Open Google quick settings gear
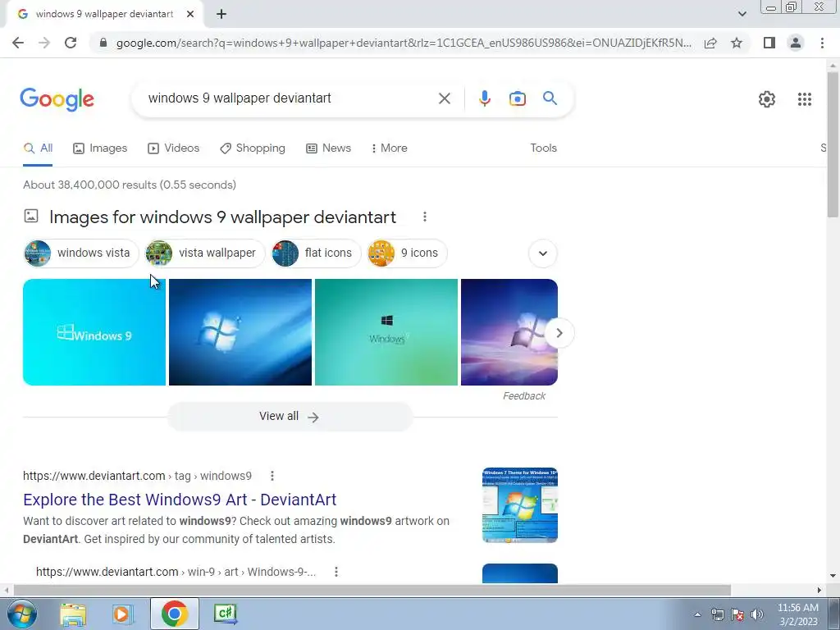840x630 pixels. tap(767, 99)
